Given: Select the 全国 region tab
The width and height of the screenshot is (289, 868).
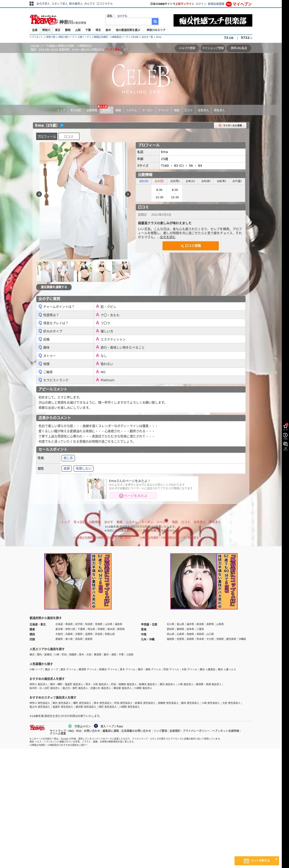Looking at the screenshot, I should point(35,30).
